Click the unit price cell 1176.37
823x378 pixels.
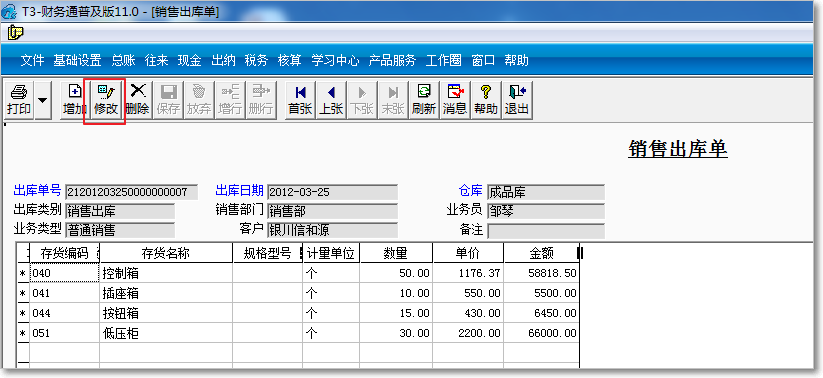coord(468,273)
